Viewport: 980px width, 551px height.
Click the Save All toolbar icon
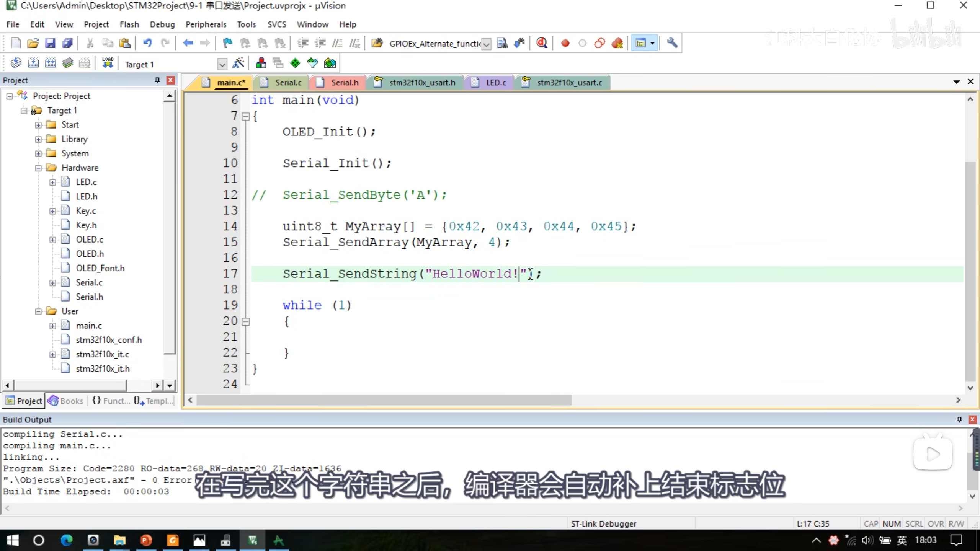click(x=67, y=43)
